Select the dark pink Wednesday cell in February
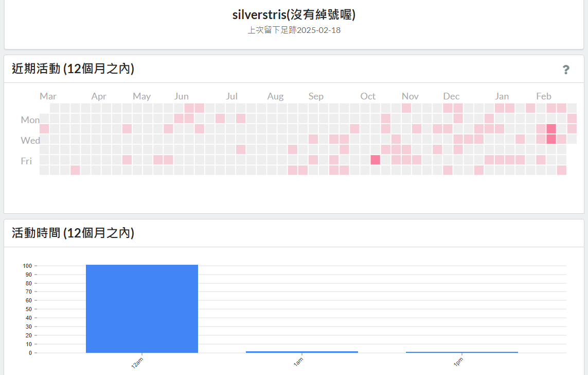Screen dimensions: 588x375 (x=551, y=139)
